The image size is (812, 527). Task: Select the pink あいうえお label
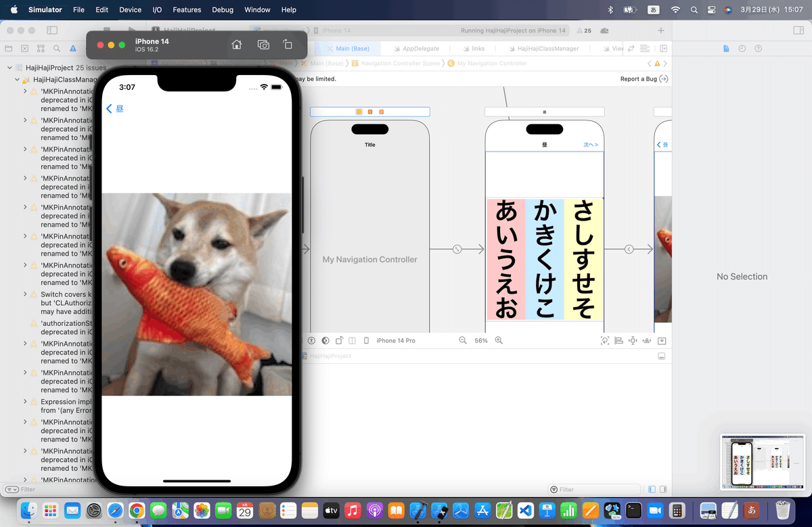505,259
